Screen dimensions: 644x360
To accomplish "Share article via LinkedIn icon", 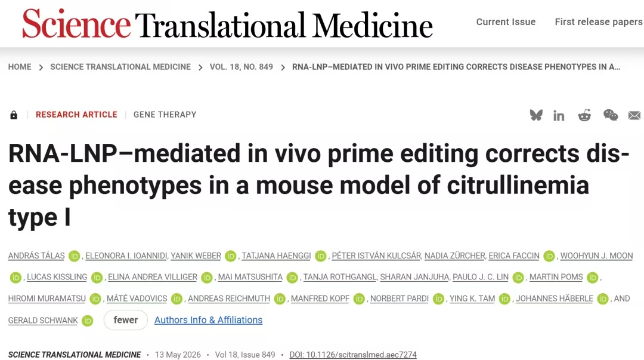I will pyautogui.click(x=559, y=116).
